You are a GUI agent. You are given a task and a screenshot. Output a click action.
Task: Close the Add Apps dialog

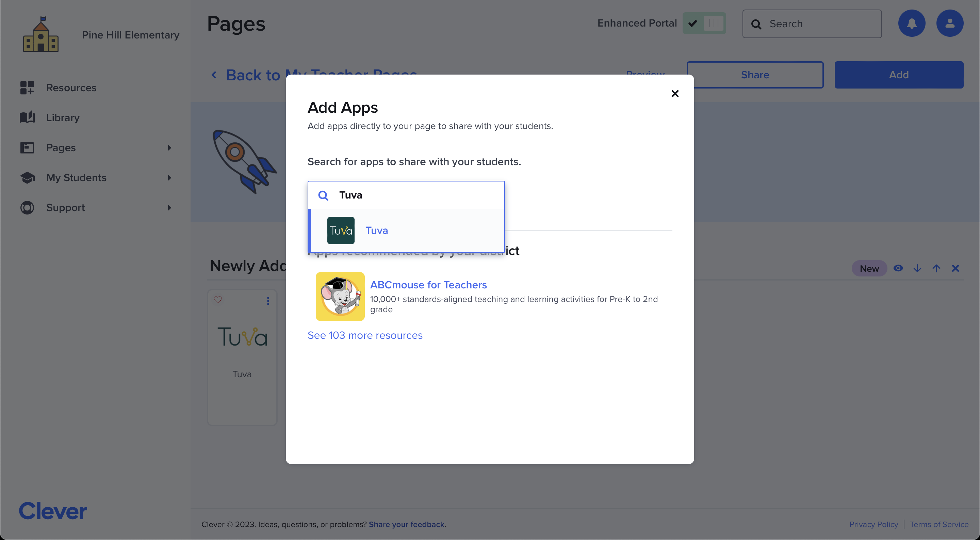tap(675, 94)
